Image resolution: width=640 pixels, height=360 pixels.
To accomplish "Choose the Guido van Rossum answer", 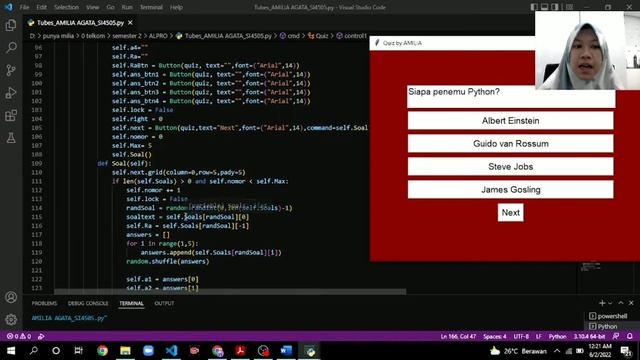I will click(511, 144).
